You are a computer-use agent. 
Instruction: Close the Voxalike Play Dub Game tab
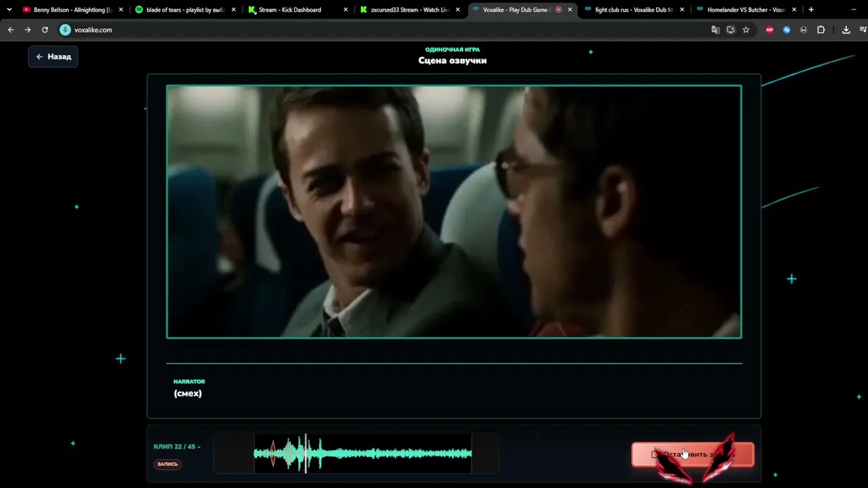[x=570, y=9]
